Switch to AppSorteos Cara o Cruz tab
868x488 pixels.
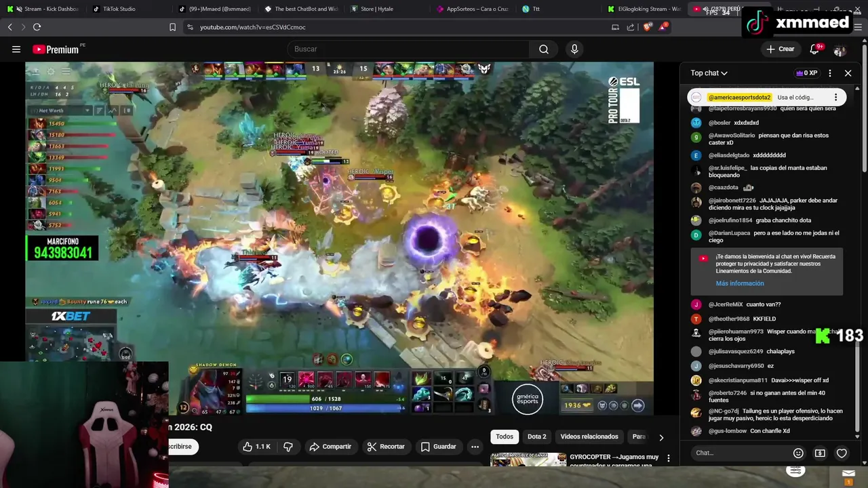pos(473,9)
